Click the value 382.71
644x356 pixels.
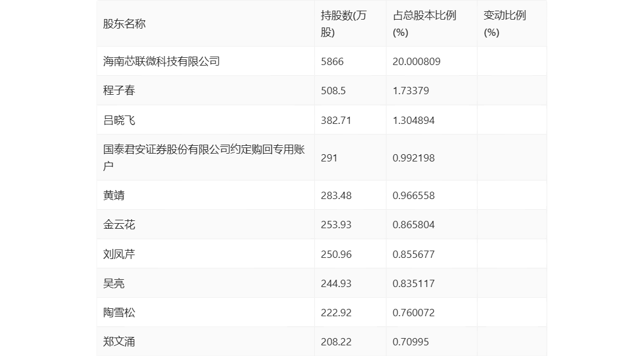(x=336, y=121)
